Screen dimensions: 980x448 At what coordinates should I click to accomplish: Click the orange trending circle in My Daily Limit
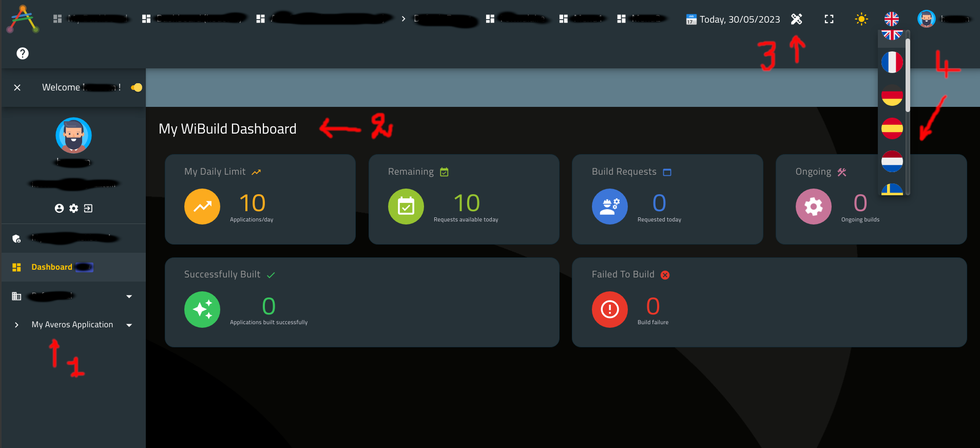coord(202,207)
